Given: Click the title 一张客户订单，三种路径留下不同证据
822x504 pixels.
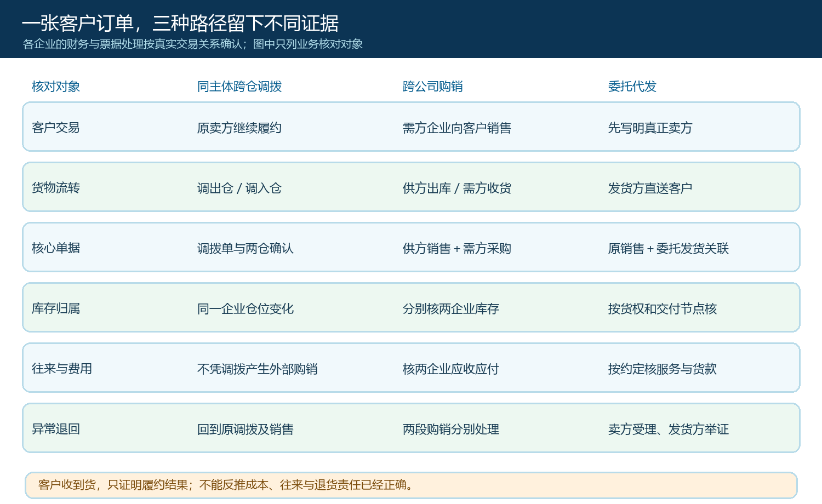Looking at the screenshot, I should [180, 24].
